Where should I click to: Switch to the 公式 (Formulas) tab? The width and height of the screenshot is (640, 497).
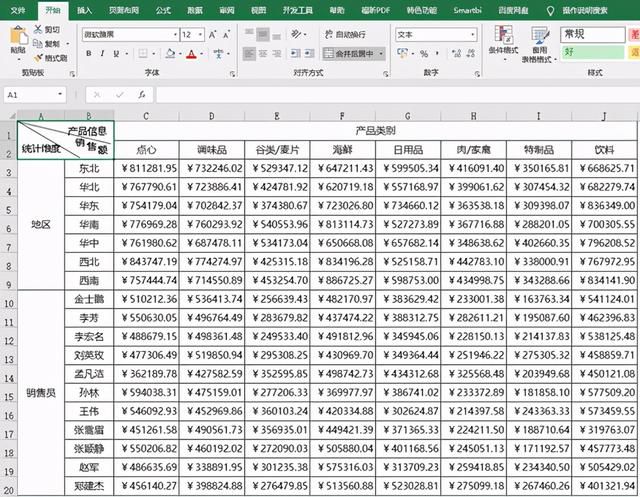point(163,10)
